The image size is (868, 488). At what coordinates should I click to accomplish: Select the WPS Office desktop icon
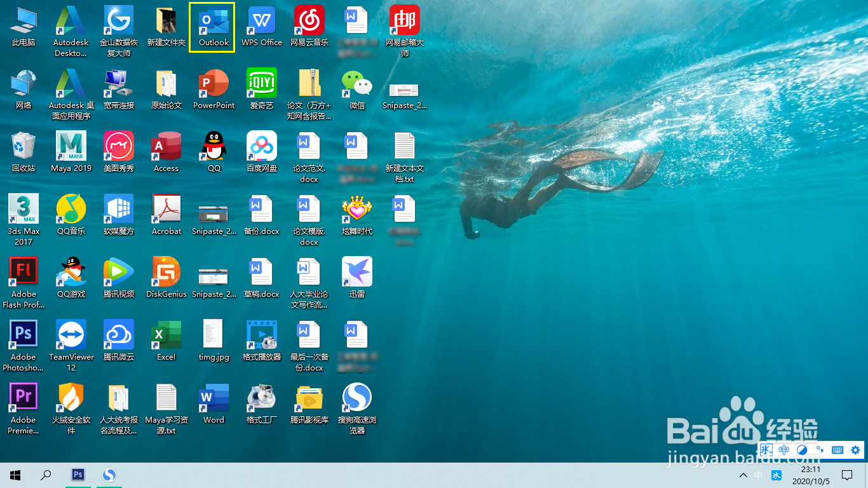pyautogui.click(x=262, y=27)
